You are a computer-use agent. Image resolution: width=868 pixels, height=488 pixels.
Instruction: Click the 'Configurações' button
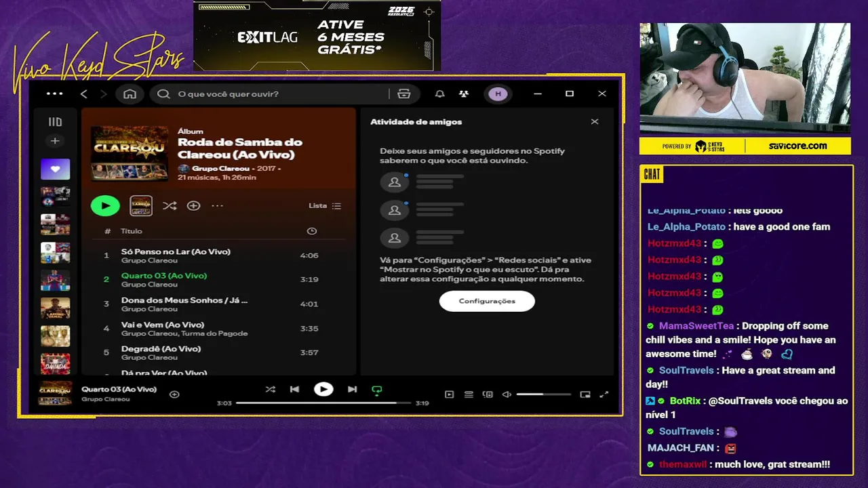point(487,301)
